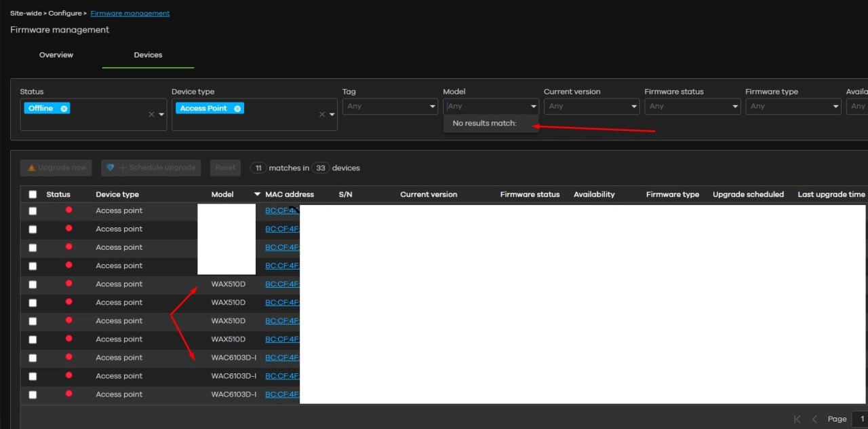This screenshot has height=429, width=868.
Task: Sort by the Device type column header
Action: pyautogui.click(x=117, y=194)
